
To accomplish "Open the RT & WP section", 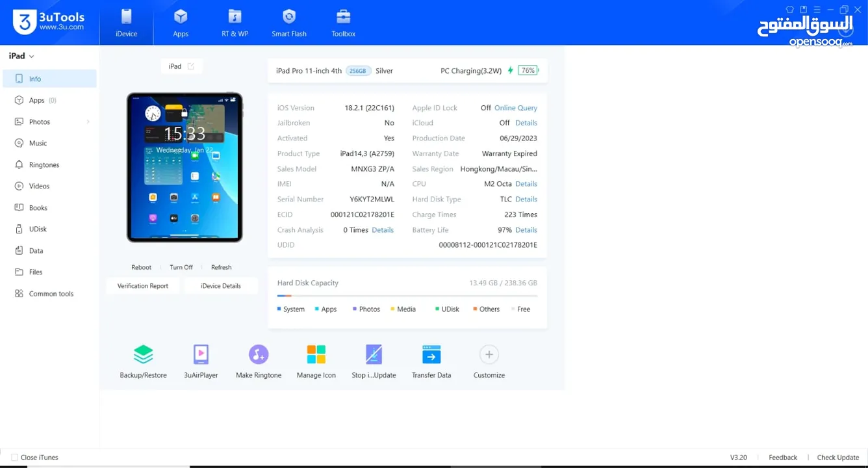I will (235, 23).
